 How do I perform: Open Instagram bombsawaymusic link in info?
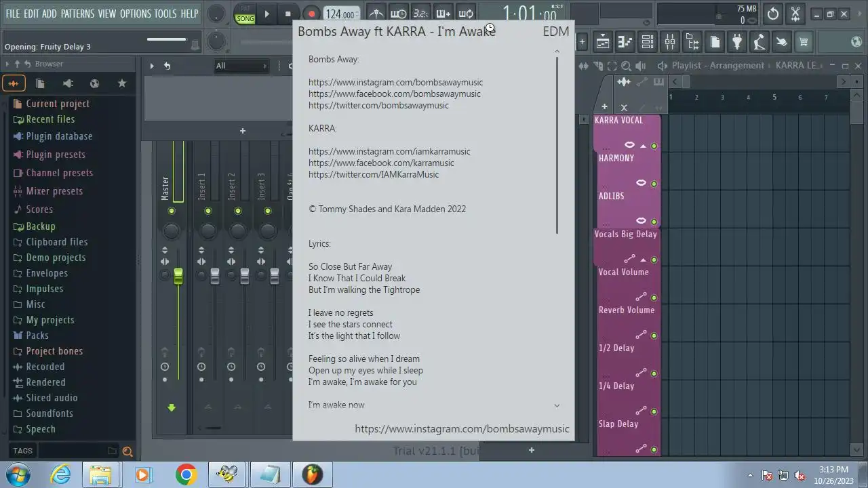pyautogui.click(x=396, y=83)
